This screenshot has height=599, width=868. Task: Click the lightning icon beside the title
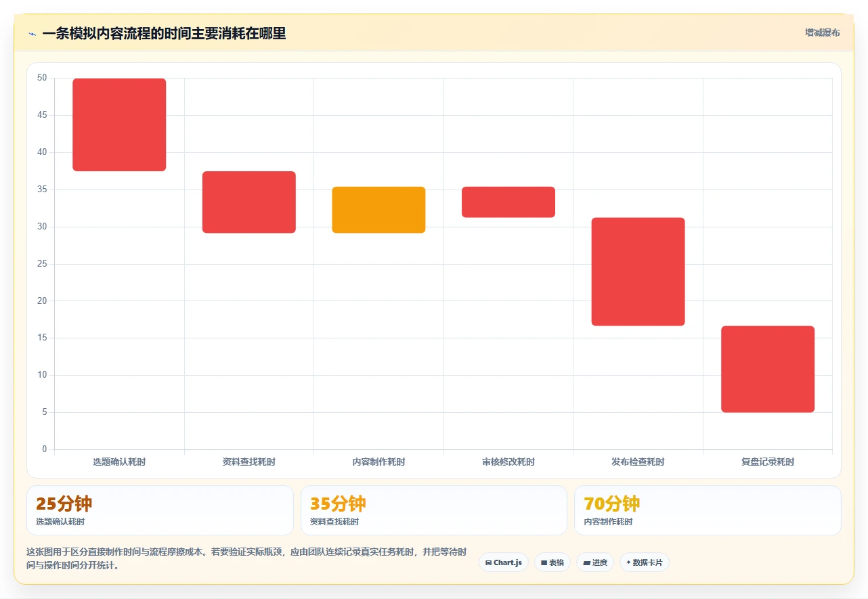click(x=32, y=34)
